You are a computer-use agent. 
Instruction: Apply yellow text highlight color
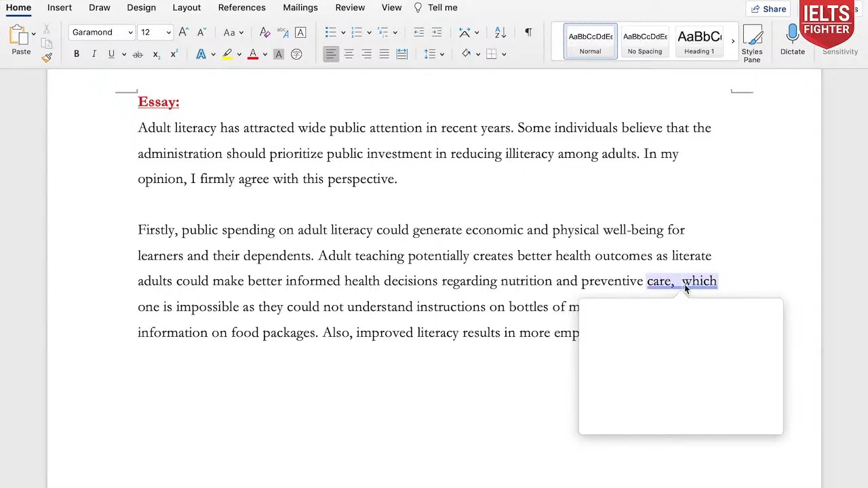pos(227,54)
